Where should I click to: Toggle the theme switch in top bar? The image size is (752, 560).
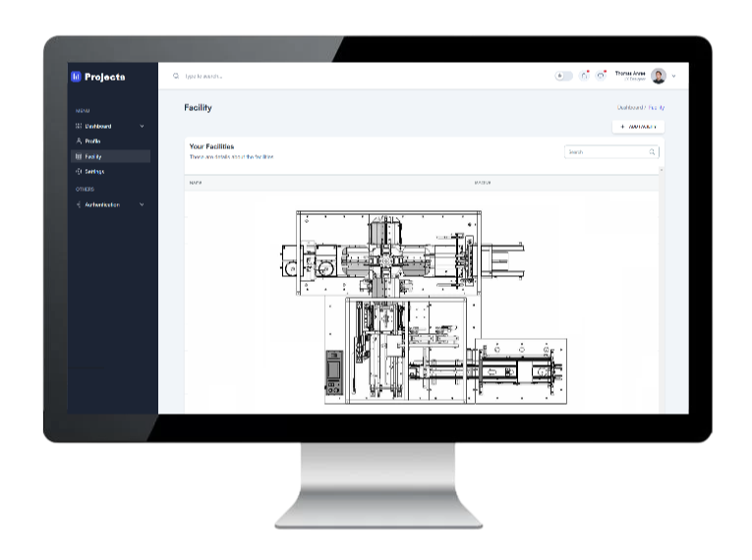(563, 76)
